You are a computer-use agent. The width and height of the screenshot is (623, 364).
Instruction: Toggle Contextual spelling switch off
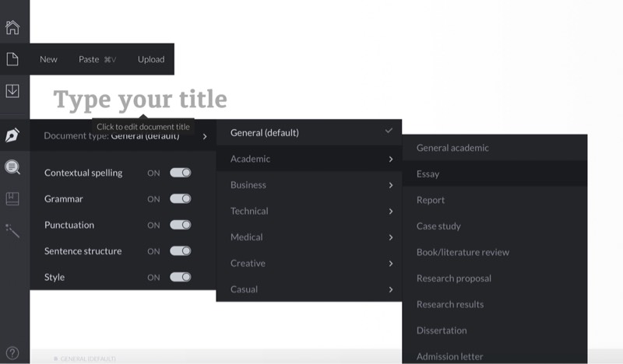tap(181, 173)
